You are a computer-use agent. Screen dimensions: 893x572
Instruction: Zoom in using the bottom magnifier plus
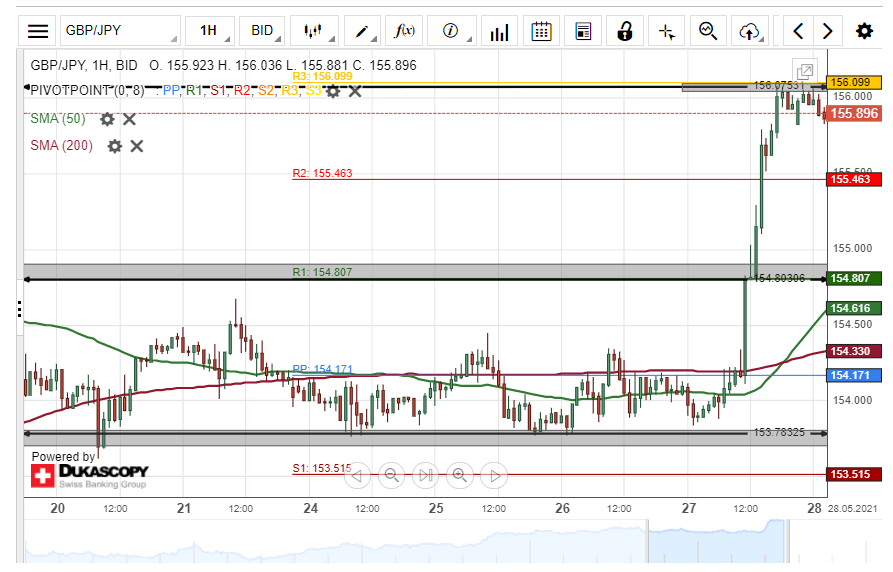coord(459,475)
